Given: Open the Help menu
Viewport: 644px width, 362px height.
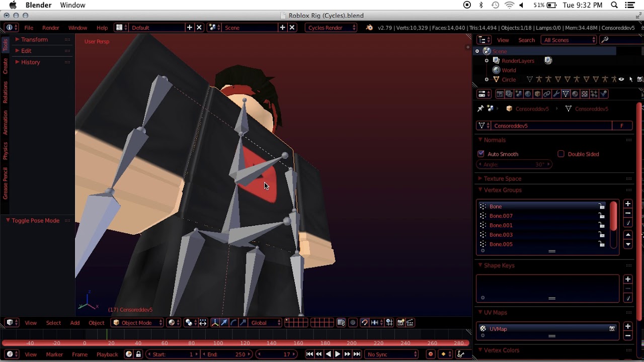Looking at the screenshot, I should (102, 28).
